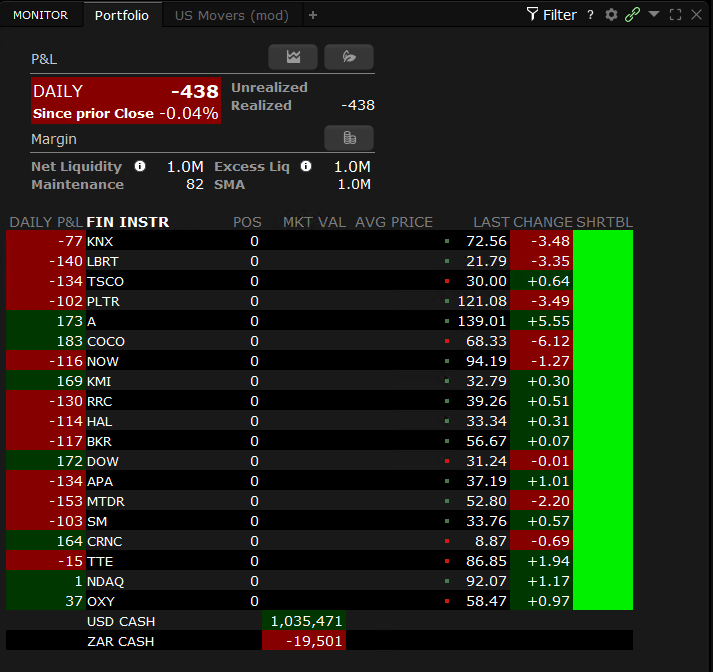Click the +5.55 change value
The image size is (713, 672).
[x=548, y=321]
